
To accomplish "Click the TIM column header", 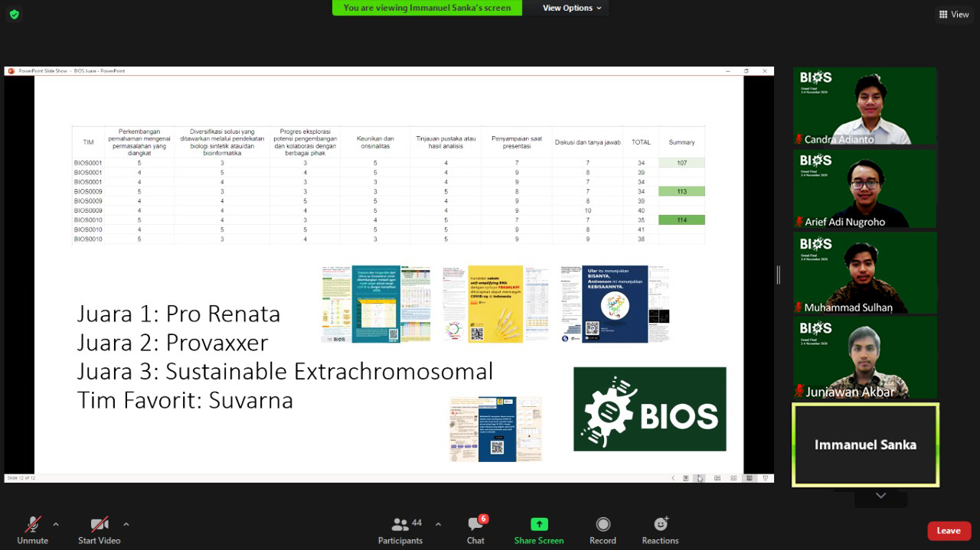I will tap(88, 142).
